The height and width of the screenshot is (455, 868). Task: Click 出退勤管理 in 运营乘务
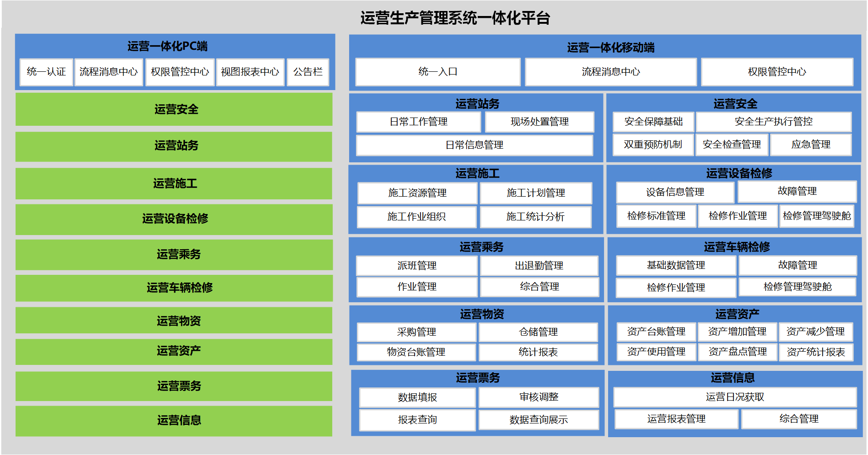coord(539,266)
